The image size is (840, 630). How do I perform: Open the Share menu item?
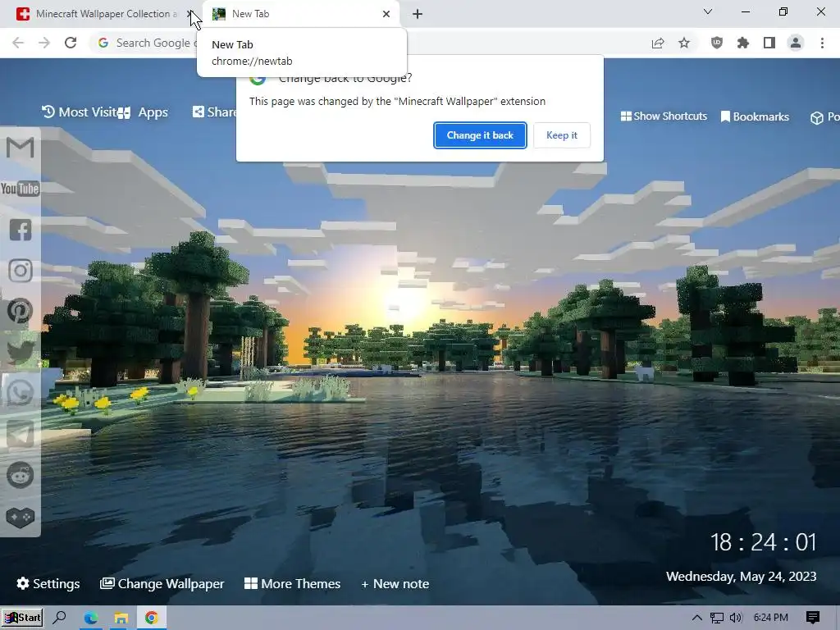pyautogui.click(x=214, y=112)
